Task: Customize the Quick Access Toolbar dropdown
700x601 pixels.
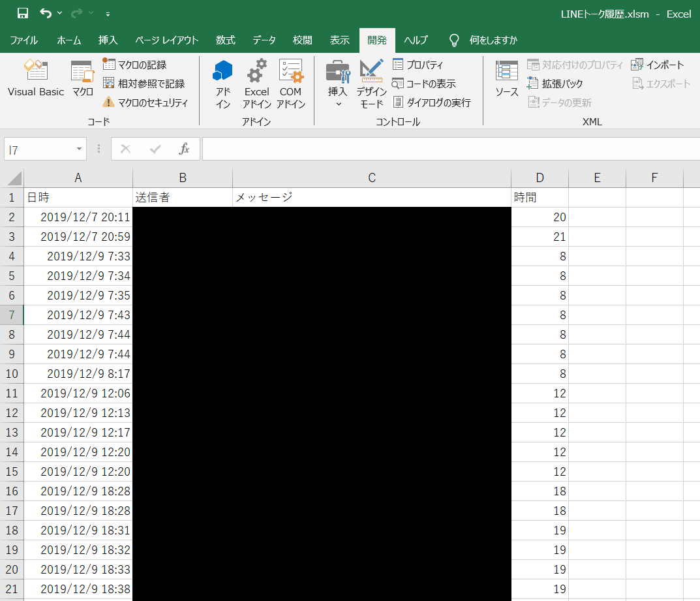Action: point(108,14)
